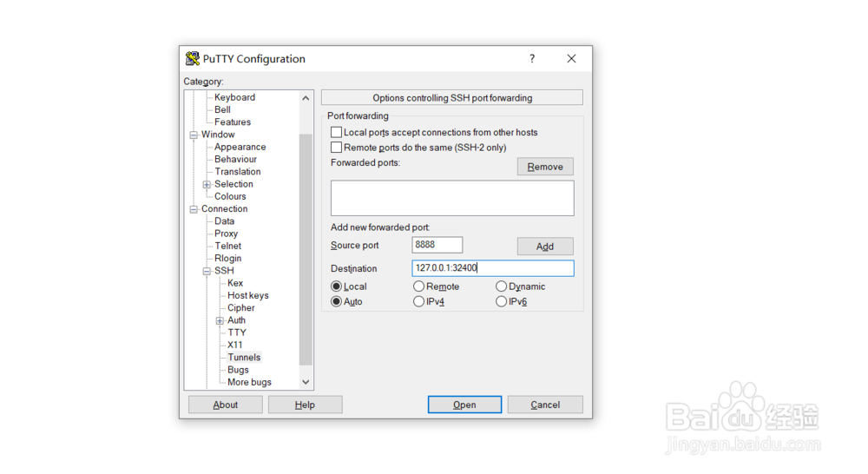Screen dimensions: 868x474
Task: Open the Behaviour settings
Action: [236, 159]
